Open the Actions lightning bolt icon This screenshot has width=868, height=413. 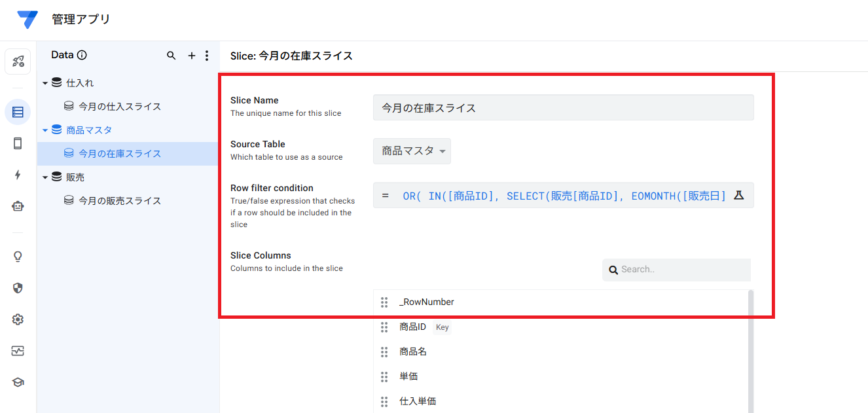tap(18, 175)
